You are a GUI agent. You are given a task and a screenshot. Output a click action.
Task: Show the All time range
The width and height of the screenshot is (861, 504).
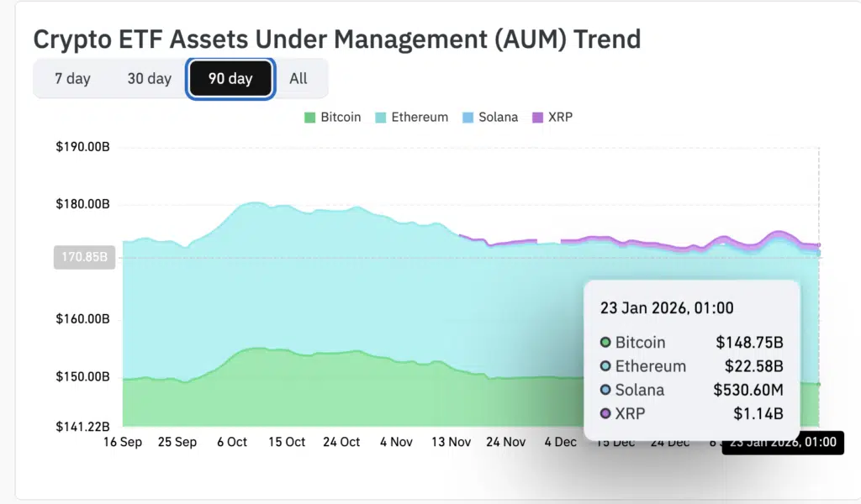298,79
